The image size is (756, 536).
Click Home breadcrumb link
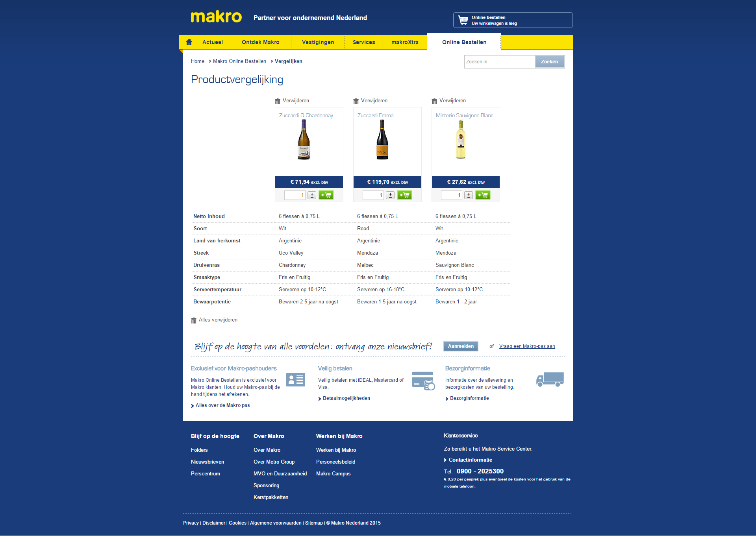coord(198,61)
